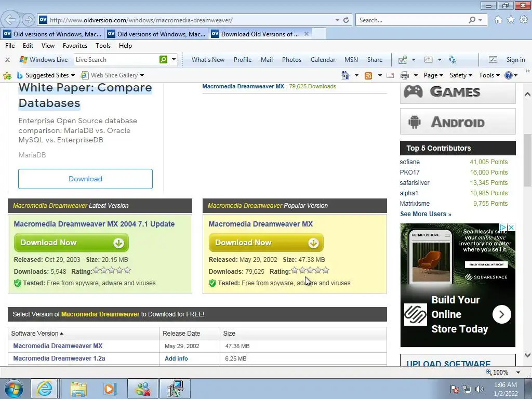This screenshot has height=399, width=532.
Task: Click the Android robot banner
Action: click(458, 122)
